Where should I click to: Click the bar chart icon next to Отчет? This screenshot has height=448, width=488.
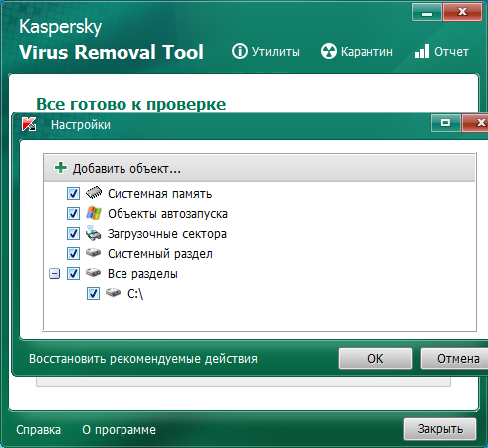coord(422,51)
